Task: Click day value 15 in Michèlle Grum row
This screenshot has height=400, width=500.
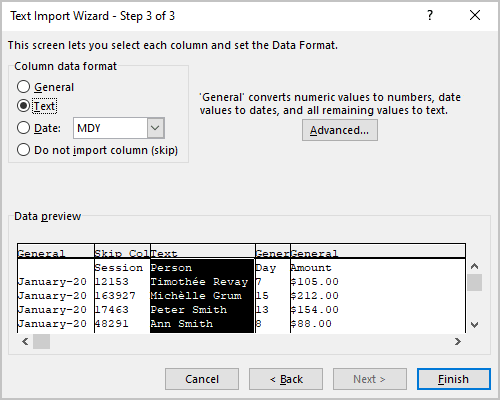Action: (x=262, y=296)
